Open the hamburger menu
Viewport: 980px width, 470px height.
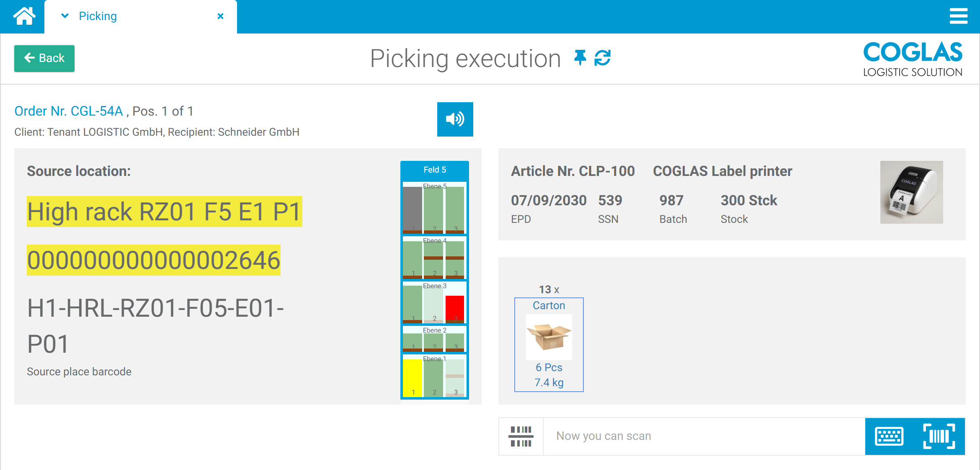click(958, 16)
